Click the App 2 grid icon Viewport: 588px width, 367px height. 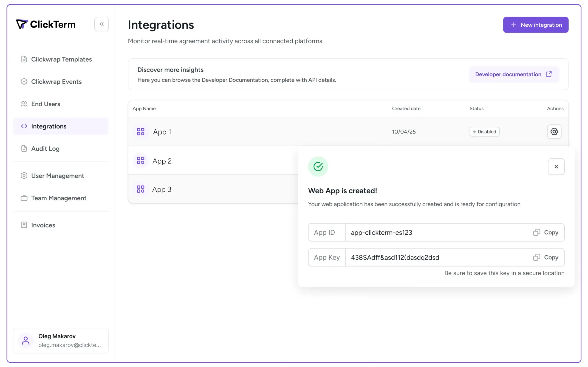140,160
